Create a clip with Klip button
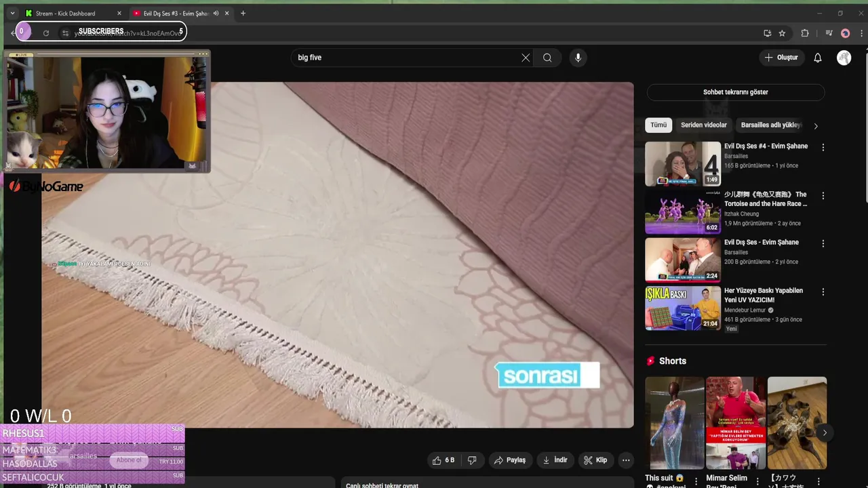The width and height of the screenshot is (868, 488). (595, 460)
